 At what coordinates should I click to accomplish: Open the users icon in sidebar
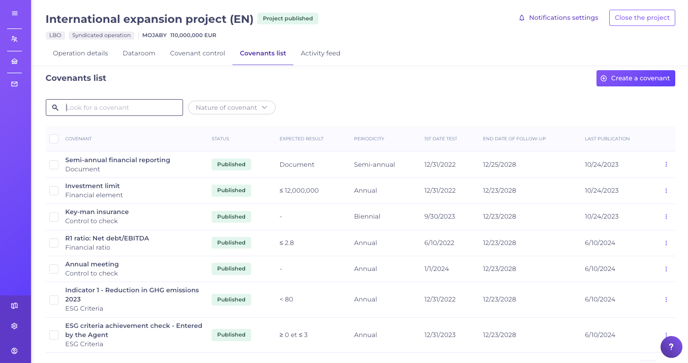click(14, 39)
